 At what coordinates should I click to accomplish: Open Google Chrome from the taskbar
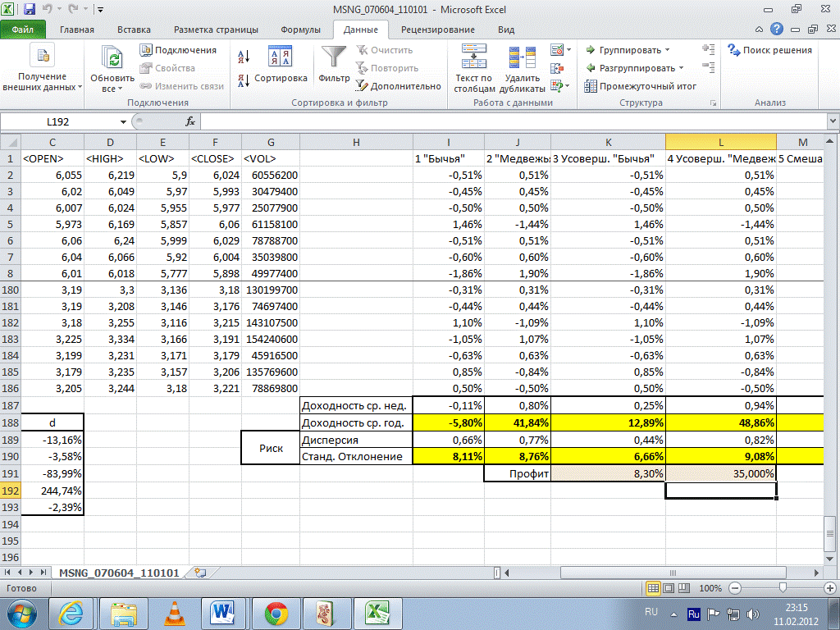pyautogui.click(x=276, y=612)
